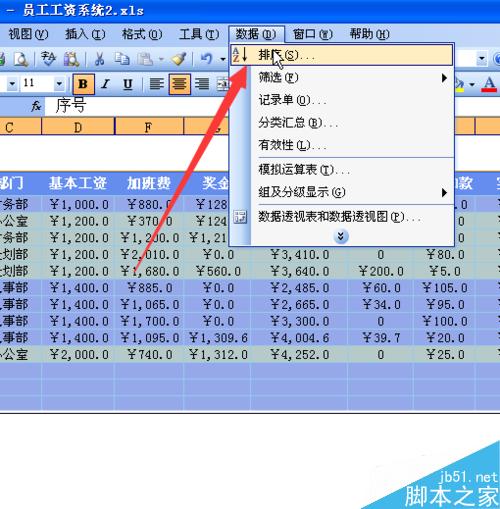The width and height of the screenshot is (500, 509).
Task: Select cell with ￥39.7
Action: pyautogui.click(x=380, y=338)
